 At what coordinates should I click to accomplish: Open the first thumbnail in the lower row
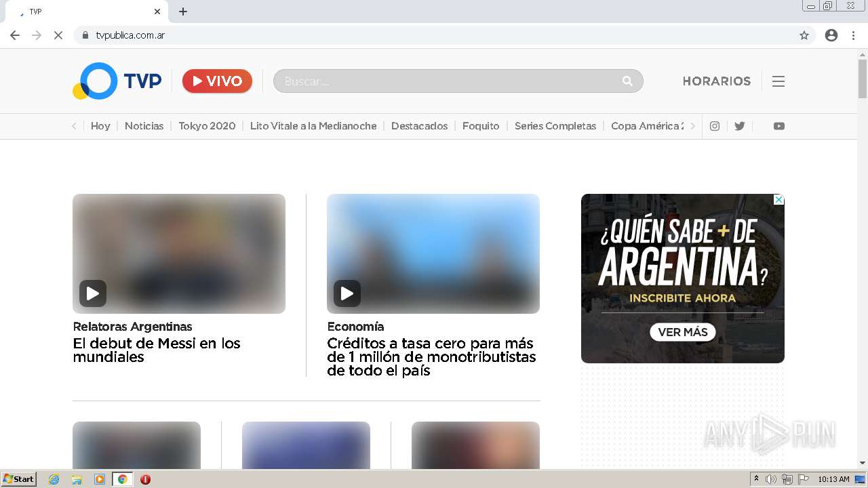click(136, 445)
